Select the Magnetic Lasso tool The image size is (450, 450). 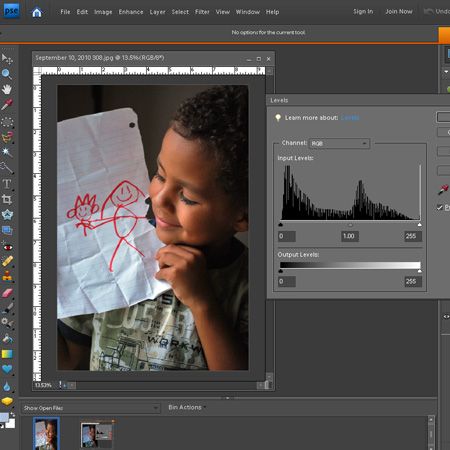[7, 137]
